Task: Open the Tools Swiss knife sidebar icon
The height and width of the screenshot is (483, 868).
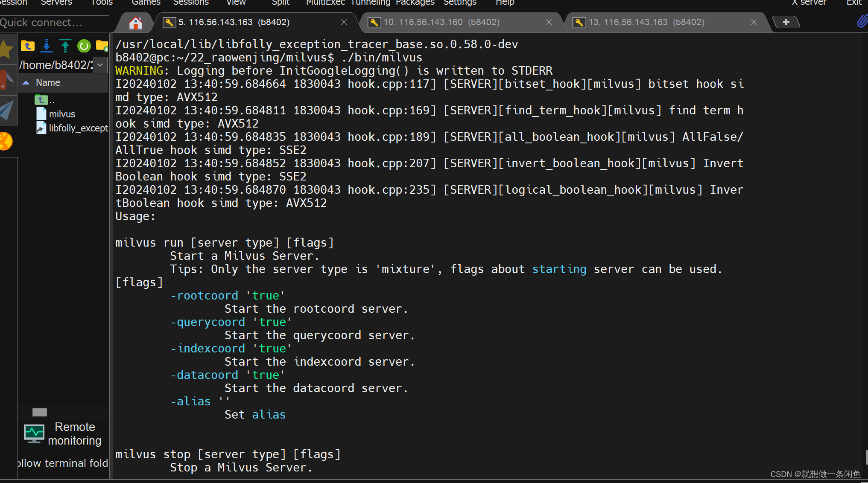Action: click(6, 79)
